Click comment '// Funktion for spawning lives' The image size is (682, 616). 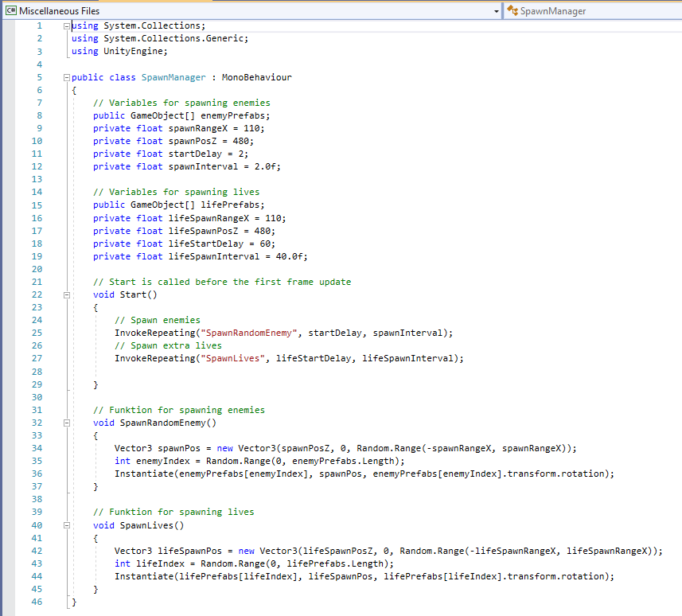coord(173,512)
